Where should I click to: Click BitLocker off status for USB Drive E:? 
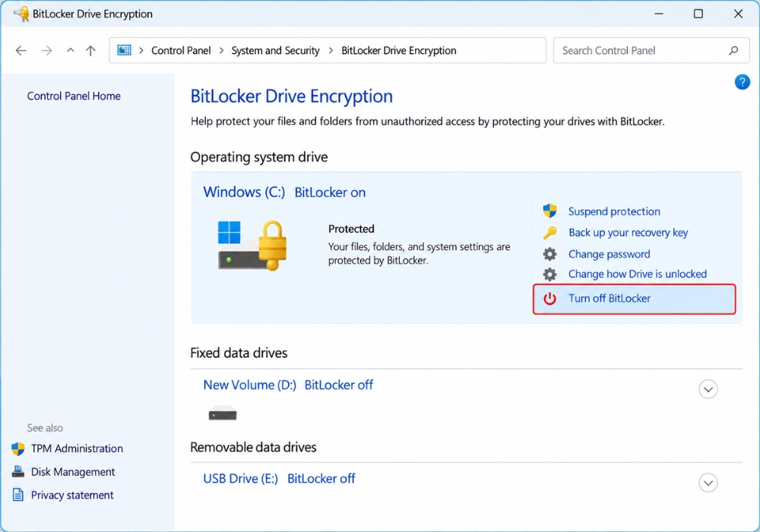pos(321,479)
